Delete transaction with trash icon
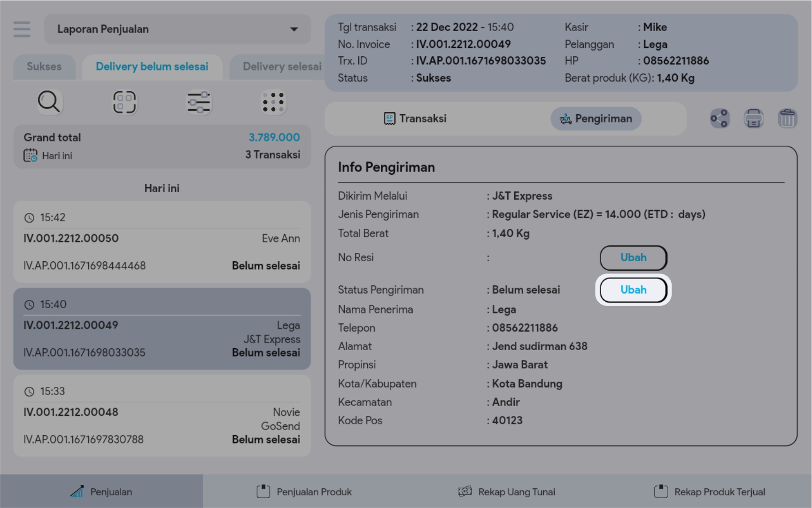This screenshot has width=812, height=508. tap(787, 118)
